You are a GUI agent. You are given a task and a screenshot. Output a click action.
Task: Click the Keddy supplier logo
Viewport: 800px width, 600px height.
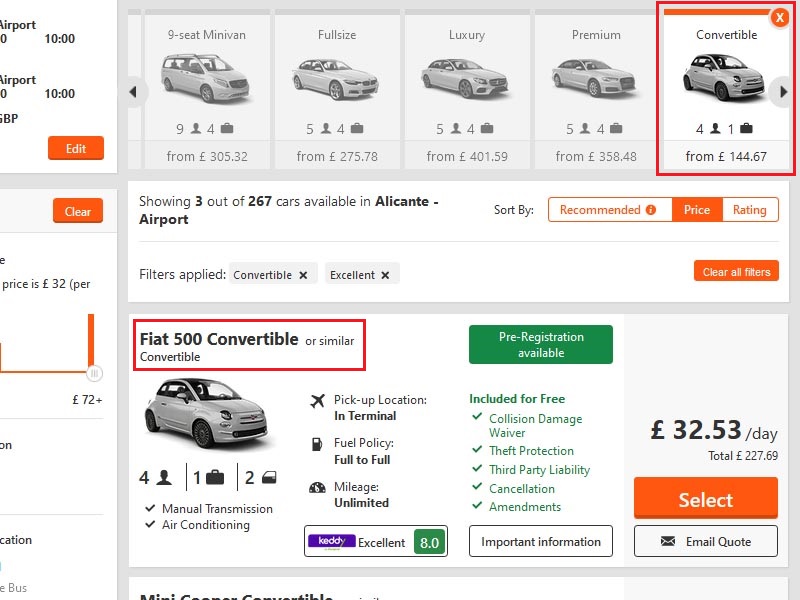pos(332,541)
